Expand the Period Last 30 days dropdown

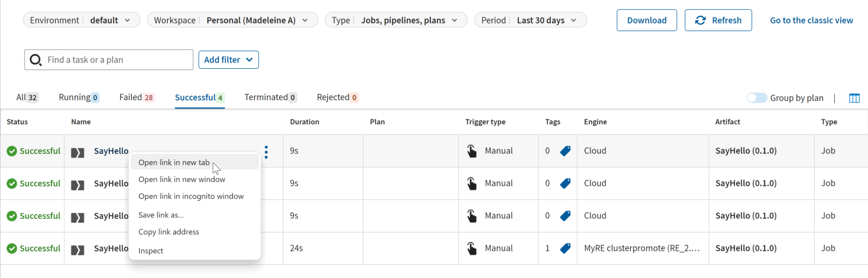pos(530,20)
